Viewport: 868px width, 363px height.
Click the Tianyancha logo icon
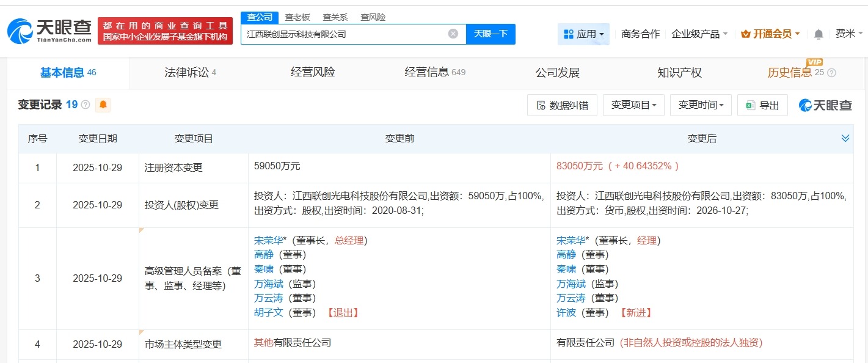20,29
